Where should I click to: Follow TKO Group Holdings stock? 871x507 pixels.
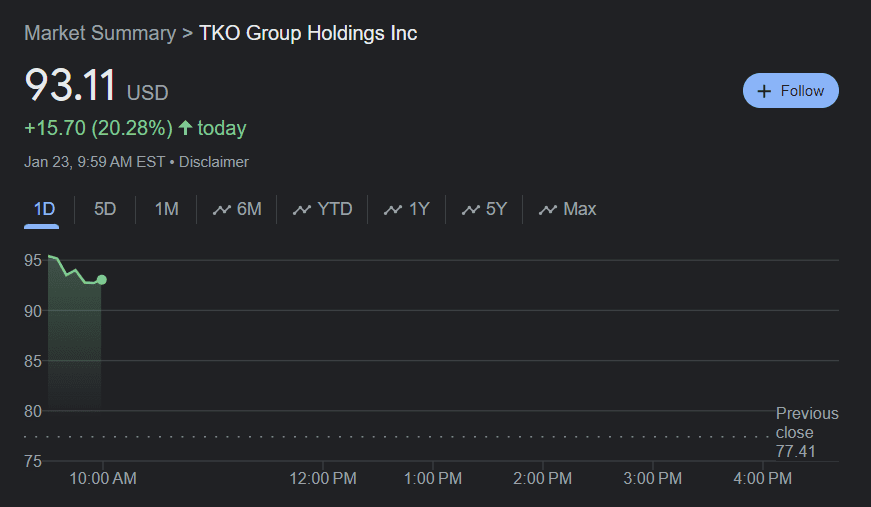click(790, 91)
